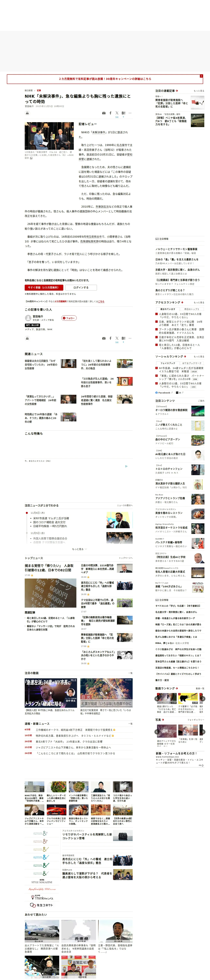Viewport: 210px width, 980px height.
Task: Open the lower more options ellipsis icon
Action: click(130, 338)
